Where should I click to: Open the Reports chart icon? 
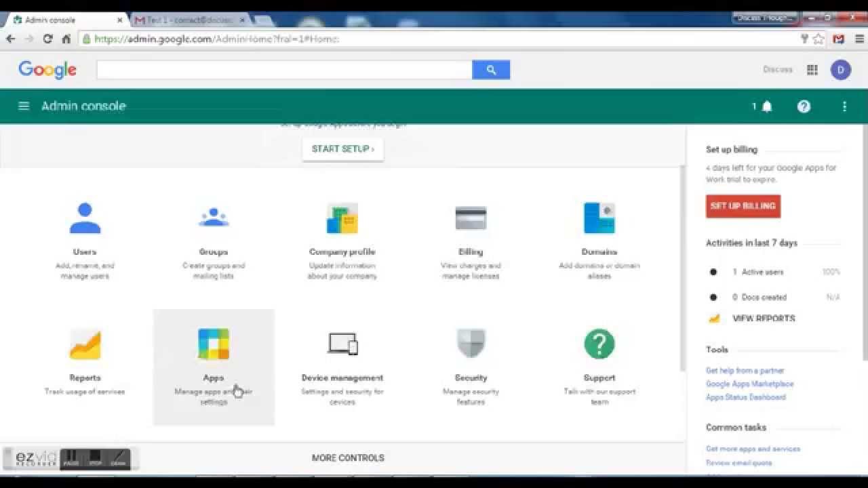pyautogui.click(x=85, y=344)
